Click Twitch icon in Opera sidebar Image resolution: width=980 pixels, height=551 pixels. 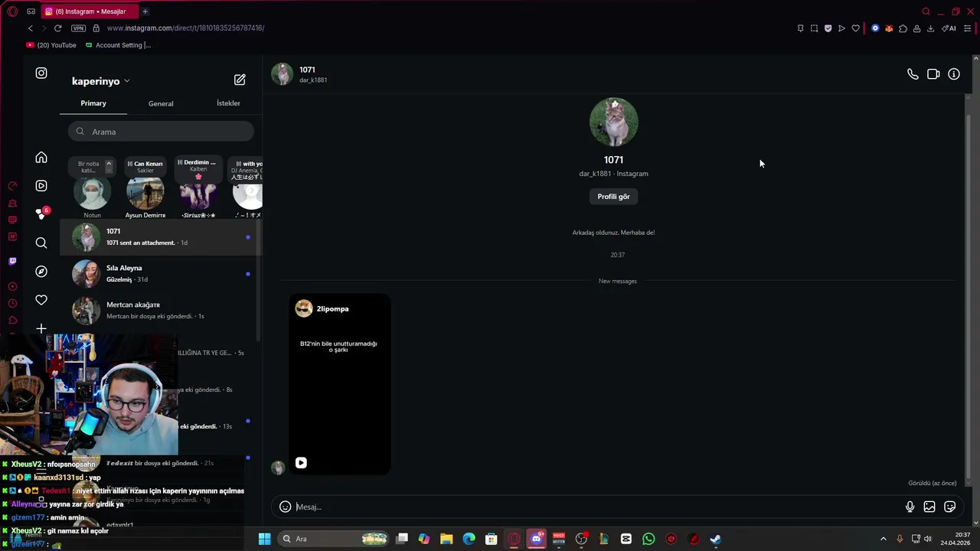[x=12, y=261]
